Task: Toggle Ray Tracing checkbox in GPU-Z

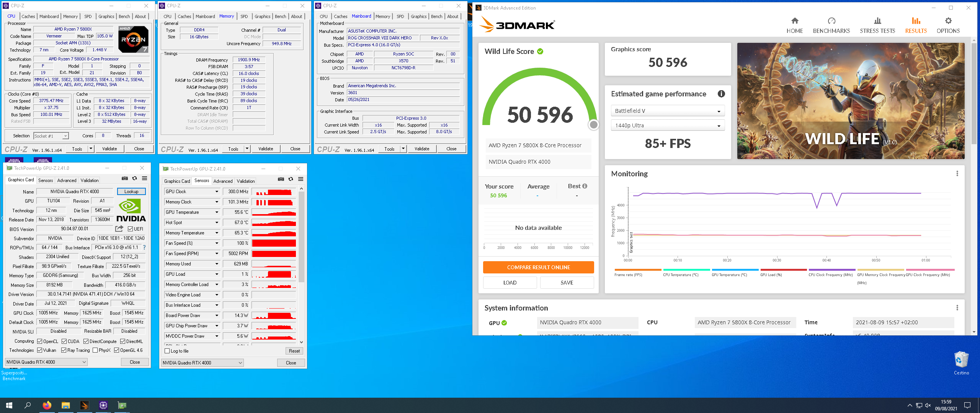Action: [x=64, y=350]
